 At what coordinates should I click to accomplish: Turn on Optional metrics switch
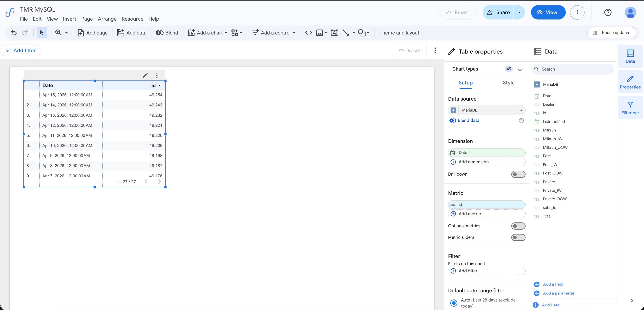click(518, 226)
